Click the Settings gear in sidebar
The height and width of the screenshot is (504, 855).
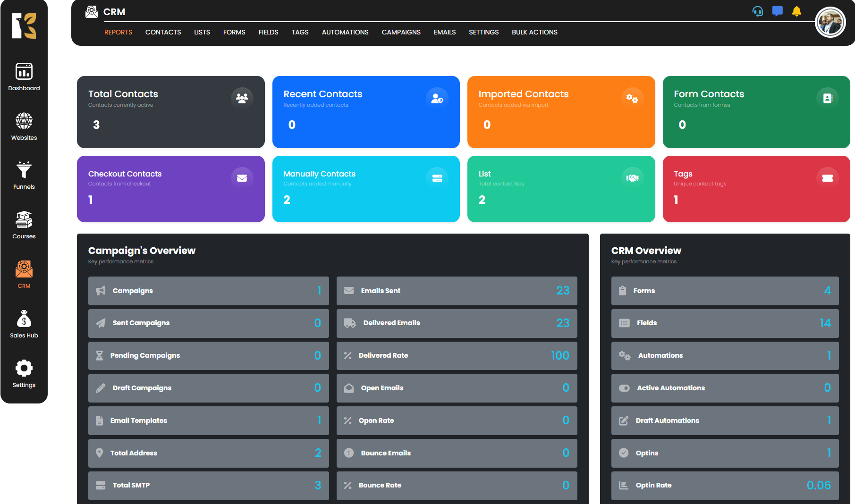[24, 373]
